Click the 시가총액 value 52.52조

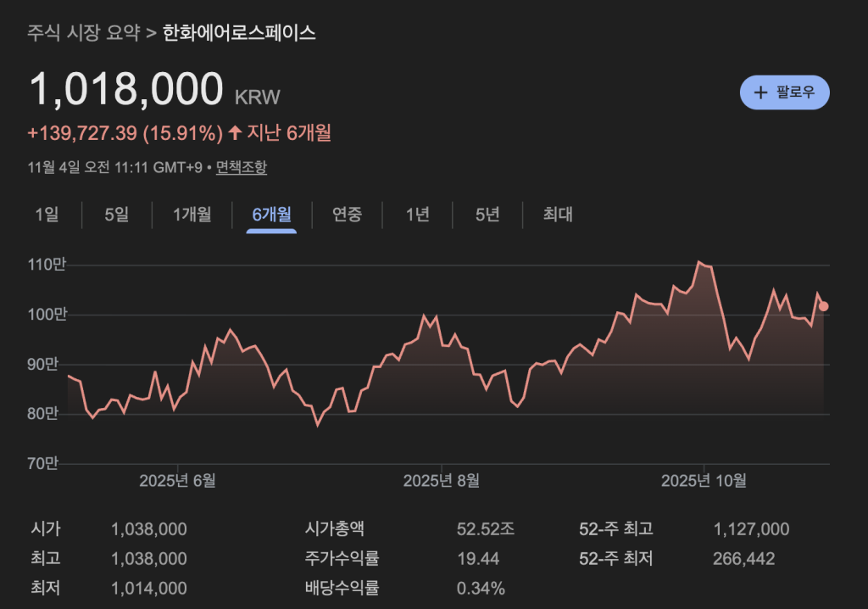tap(485, 530)
